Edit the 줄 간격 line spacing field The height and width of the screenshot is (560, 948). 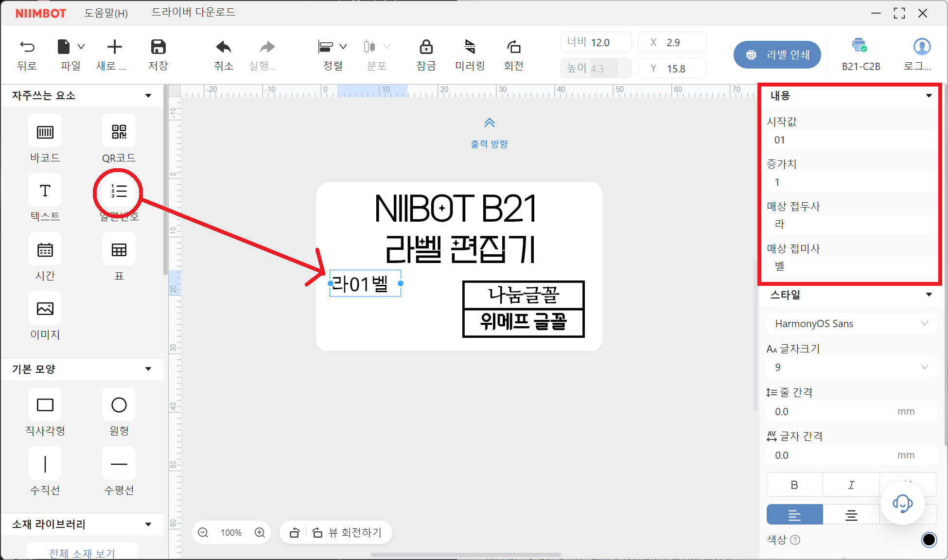pyautogui.click(x=851, y=412)
